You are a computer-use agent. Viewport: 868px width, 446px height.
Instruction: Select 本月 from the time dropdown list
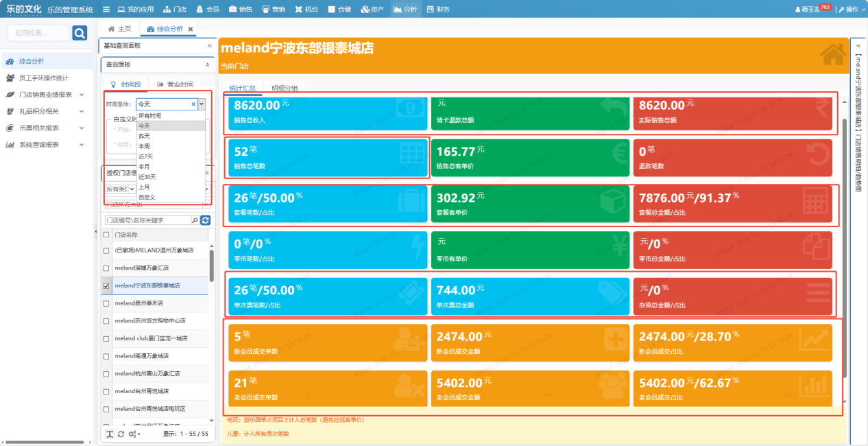click(145, 167)
